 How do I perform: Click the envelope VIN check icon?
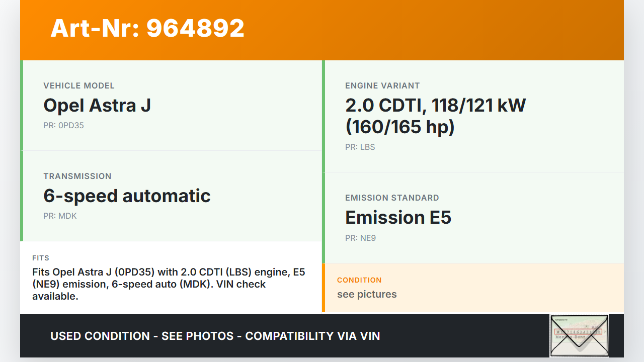tap(579, 335)
